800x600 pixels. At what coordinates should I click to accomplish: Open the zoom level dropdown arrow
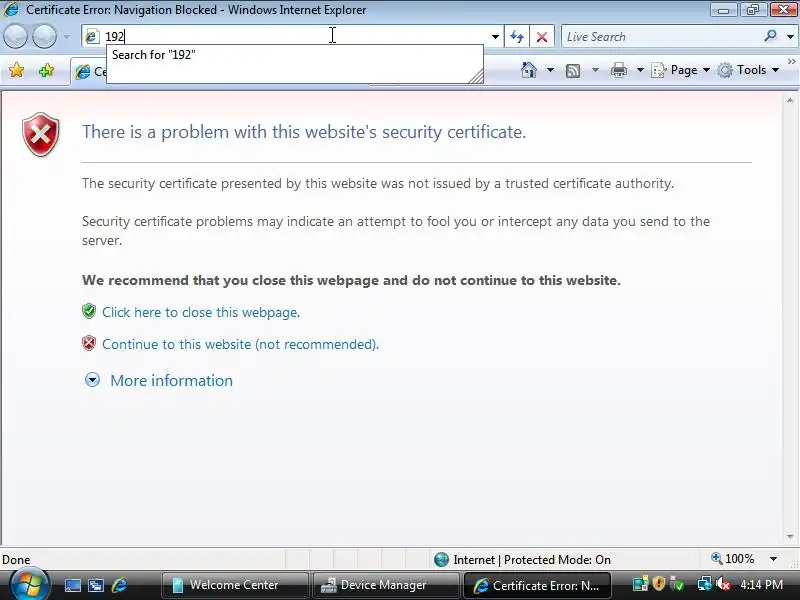coord(773,559)
